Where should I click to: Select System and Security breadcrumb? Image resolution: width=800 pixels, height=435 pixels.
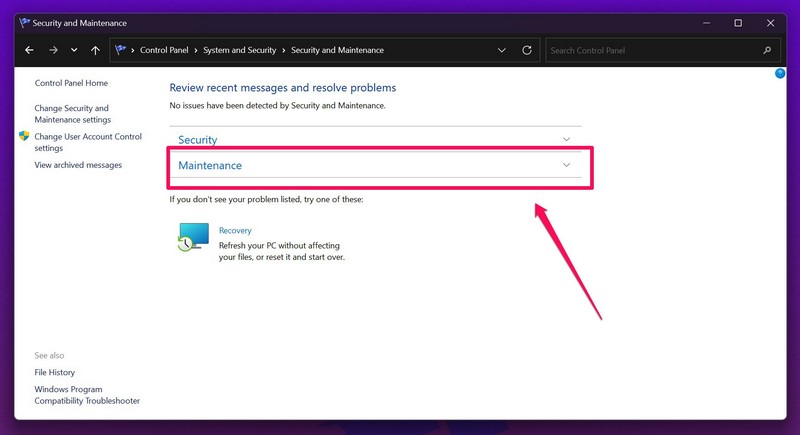240,50
